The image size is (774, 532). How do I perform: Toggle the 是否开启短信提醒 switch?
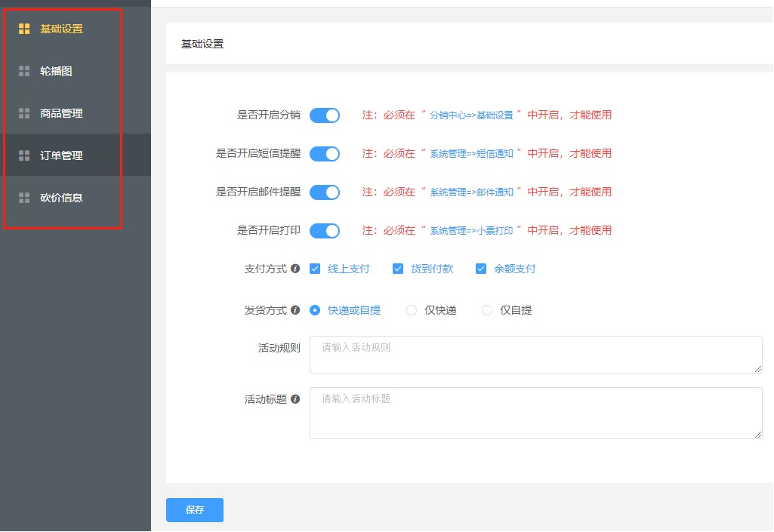[324, 153]
